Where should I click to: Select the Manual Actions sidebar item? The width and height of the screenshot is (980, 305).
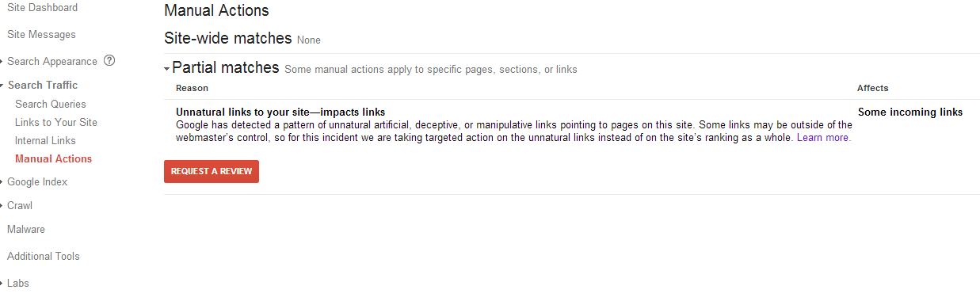[x=53, y=158]
